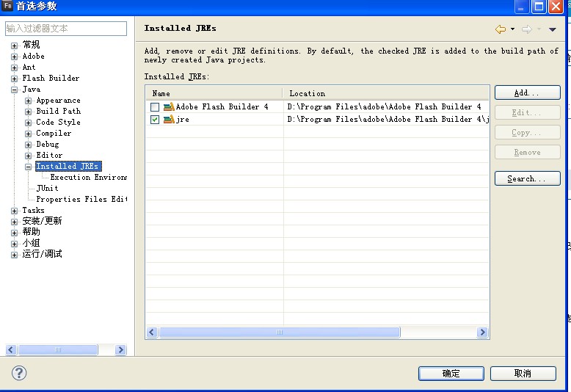Sort by the Name column header
Viewport: 571px width, 392px height.
(x=214, y=93)
